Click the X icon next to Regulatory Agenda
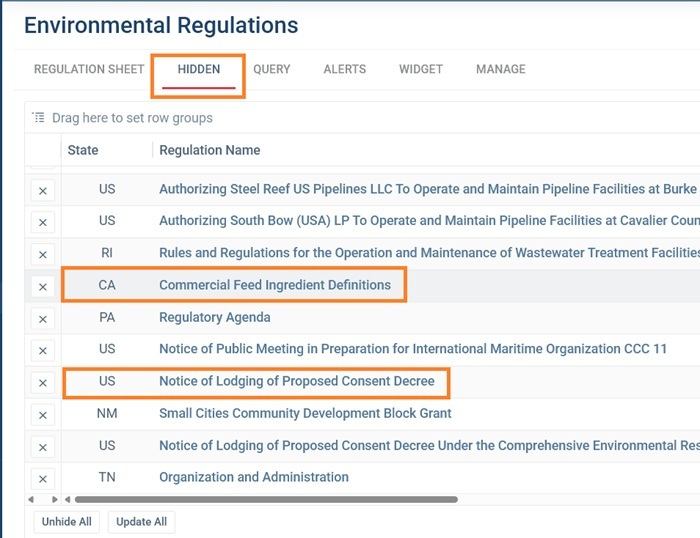 (43, 319)
